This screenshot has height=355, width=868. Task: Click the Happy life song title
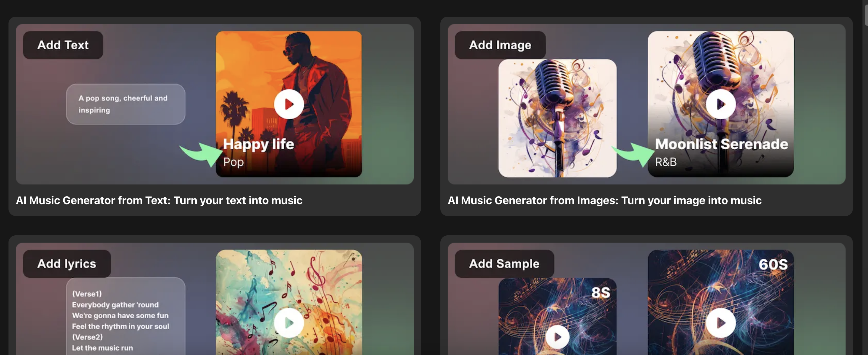pos(259,144)
